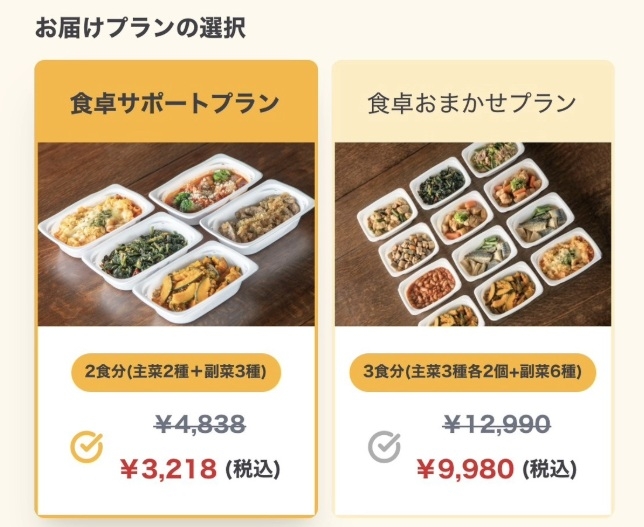Select the gray checkmark for 食卓おまかせプラン
The height and width of the screenshot is (527, 644).
click(x=384, y=446)
